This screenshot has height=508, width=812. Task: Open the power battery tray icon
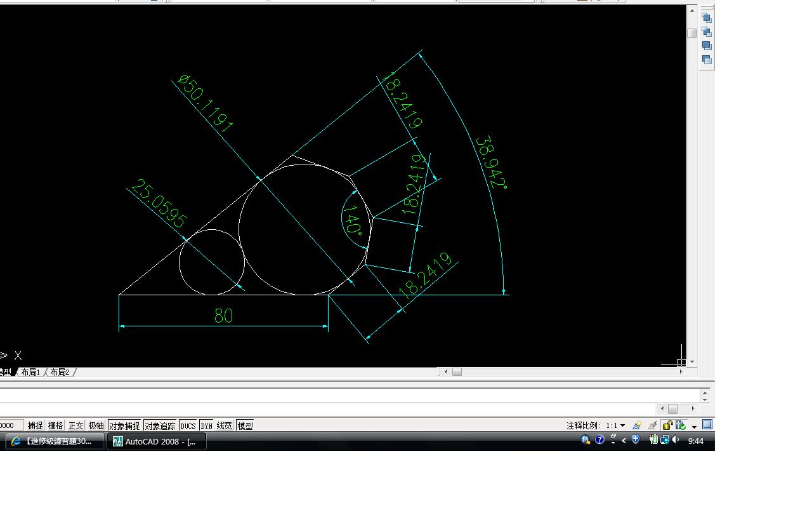pyautogui.click(x=653, y=439)
